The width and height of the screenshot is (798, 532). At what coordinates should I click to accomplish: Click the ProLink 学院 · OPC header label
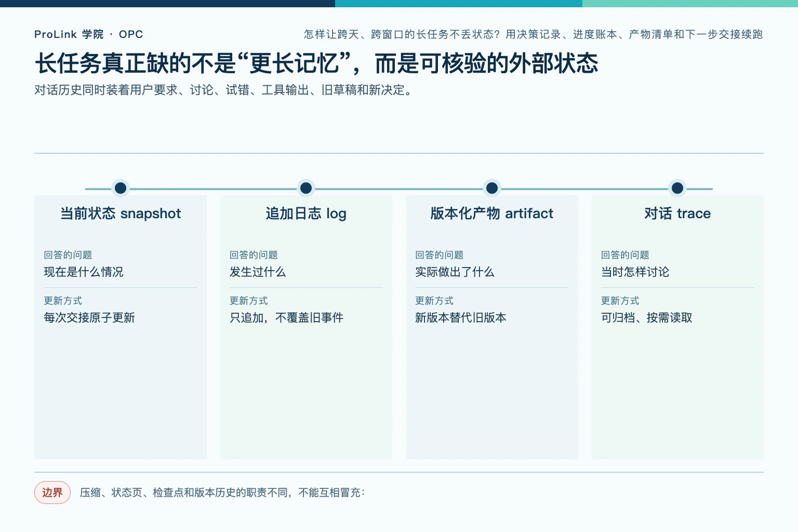pyautogui.click(x=88, y=34)
